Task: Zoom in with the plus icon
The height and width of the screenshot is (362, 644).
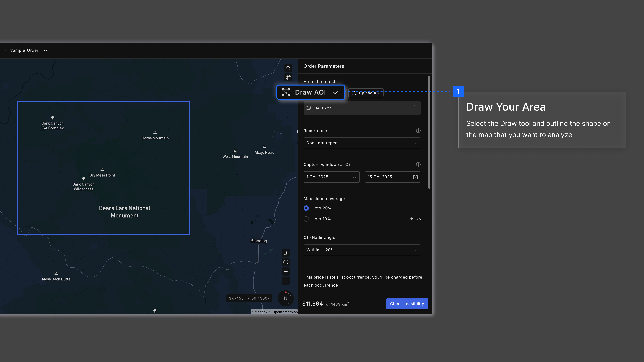Action: (x=286, y=271)
